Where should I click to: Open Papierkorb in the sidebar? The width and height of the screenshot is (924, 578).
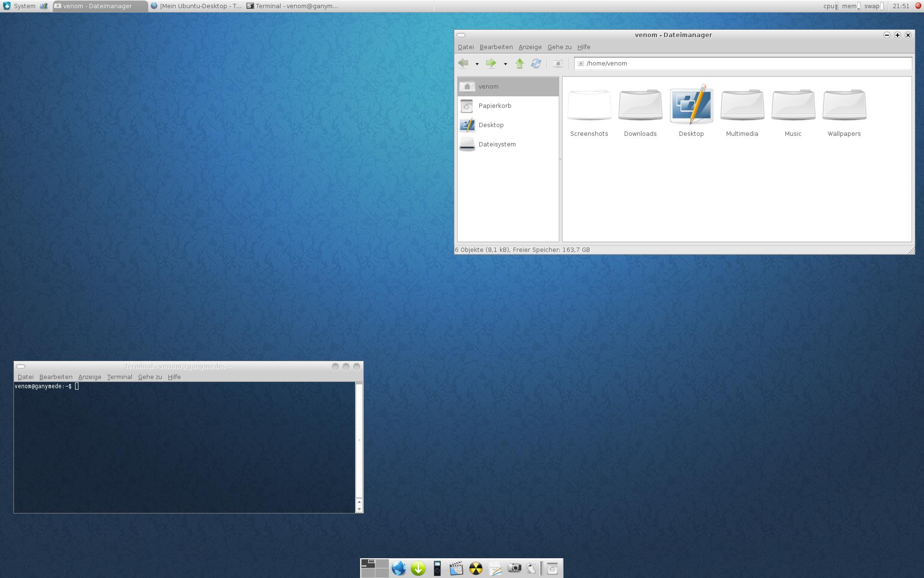508,106
